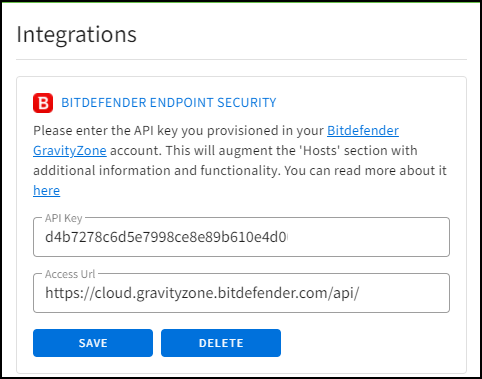482x379 pixels.
Task: Open the GravityZone account link
Action: pos(70,151)
